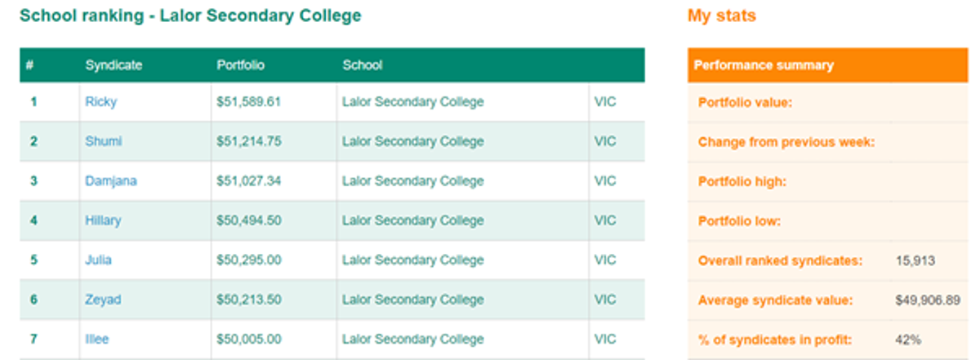The height and width of the screenshot is (360, 980).
Task: Open the Ricky syndicate link
Action: [101, 102]
